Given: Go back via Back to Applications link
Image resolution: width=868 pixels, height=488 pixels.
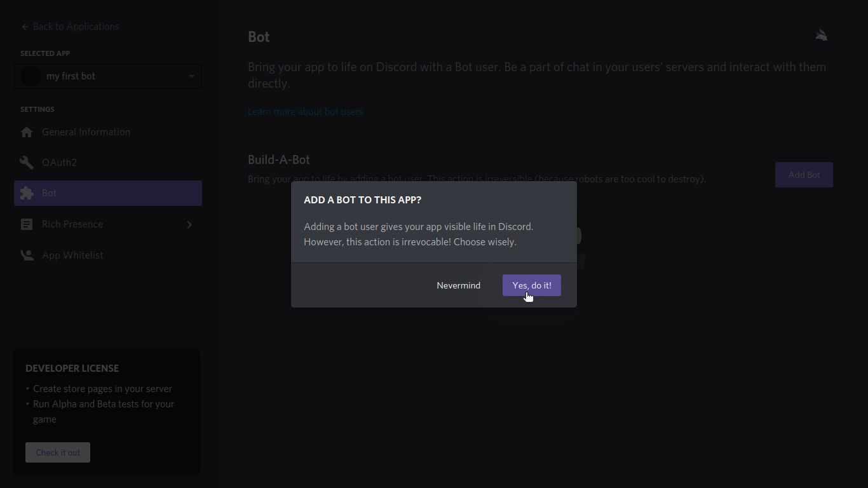Looking at the screenshot, I should pyautogui.click(x=70, y=27).
